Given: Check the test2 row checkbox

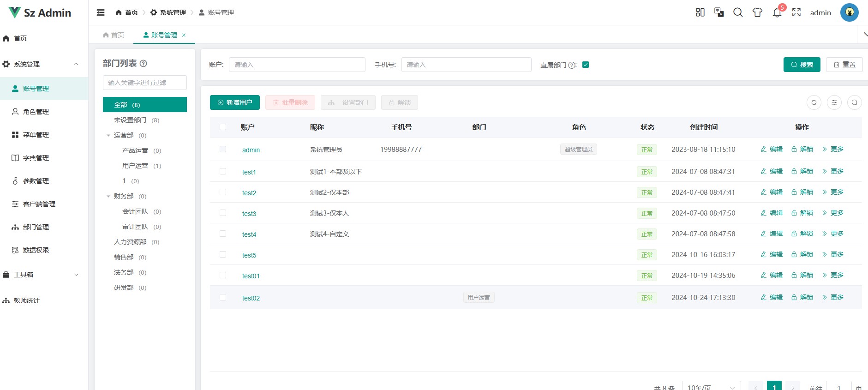Looking at the screenshot, I should pos(223,192).
